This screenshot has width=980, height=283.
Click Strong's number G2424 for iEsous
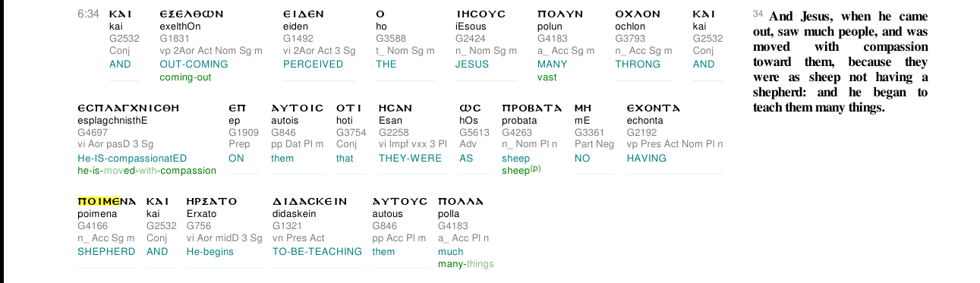(x=470, y=39)
